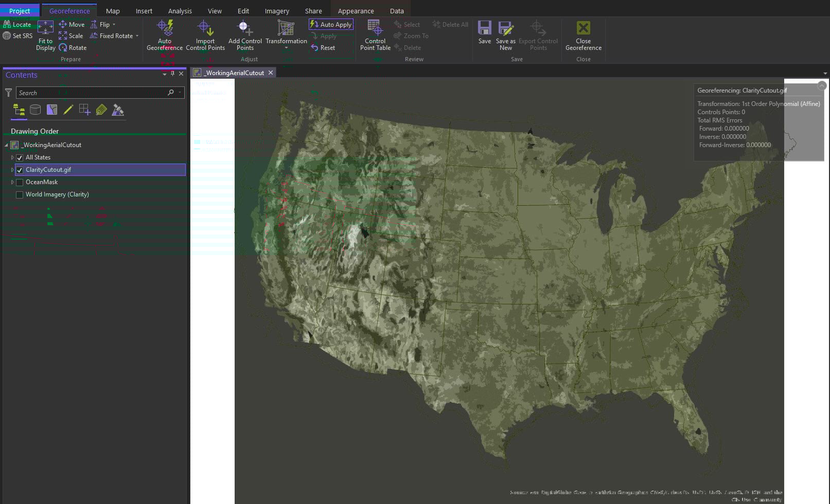Image resolution: width=830 pixels, height=504 pixels.
Task: Expand the Fixed Rotate dropdown arrow
Action: (x=137, y=36)
